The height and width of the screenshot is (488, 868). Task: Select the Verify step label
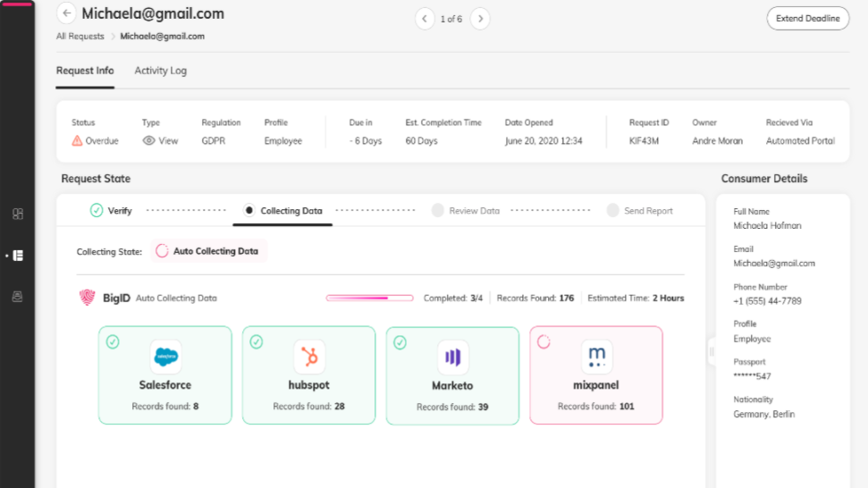(x=120, y=211)
